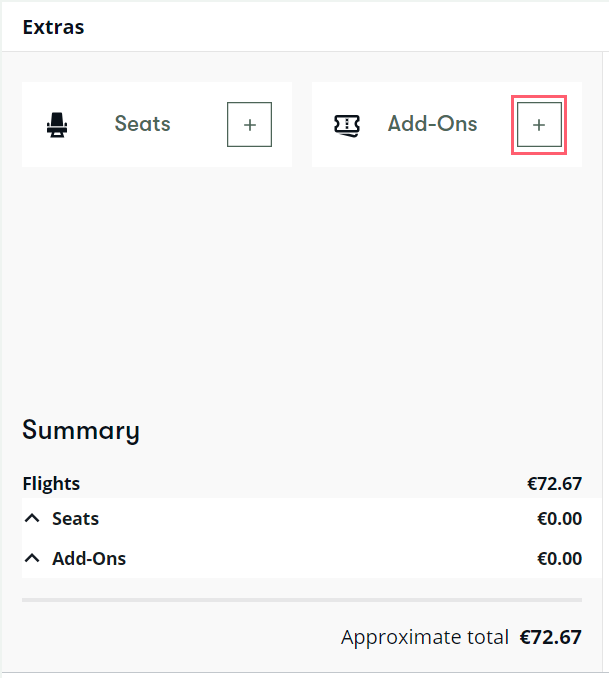Screen dimensions: 609x678
Task: Click the divider bar above total
Action: click(302, 600)
